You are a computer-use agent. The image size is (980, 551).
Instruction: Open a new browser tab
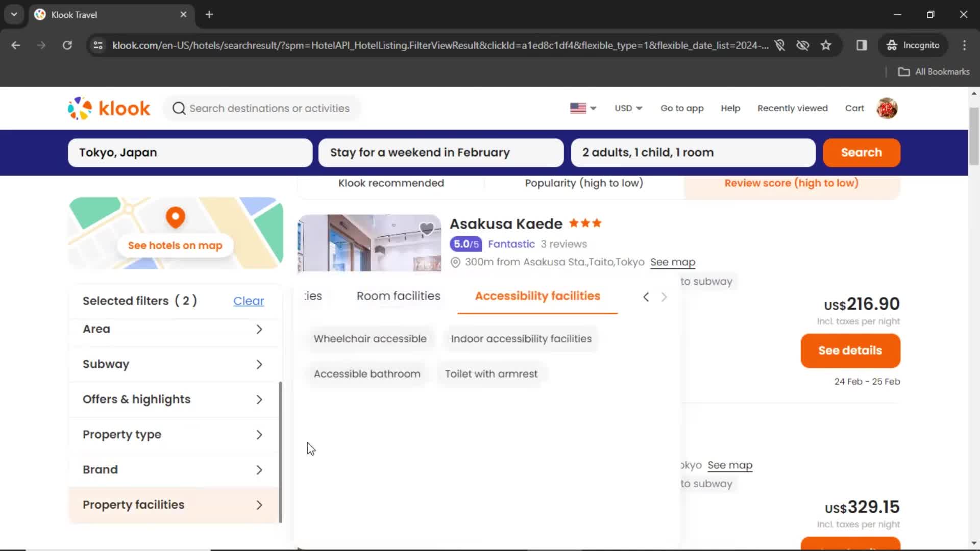tap(209, 15)
